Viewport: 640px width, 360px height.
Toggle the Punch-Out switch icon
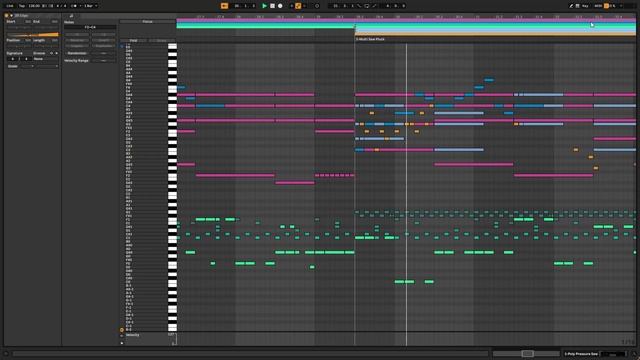374,6
